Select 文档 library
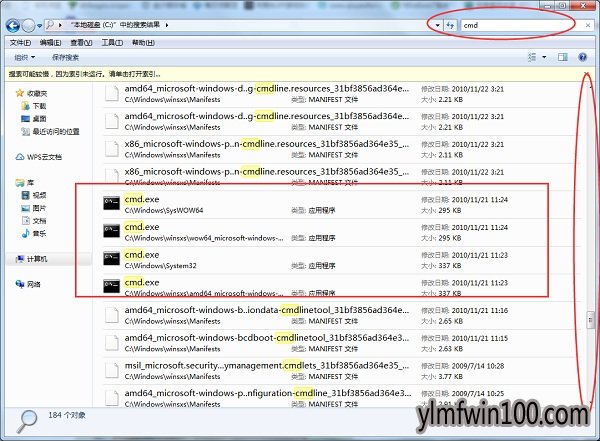 click(x=34, y=220)
